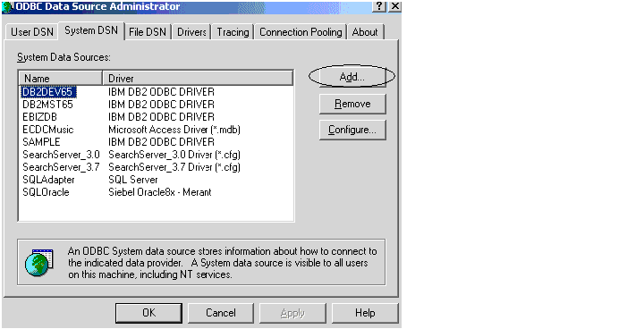644x329 pixels.
Task: Select the SearchServer_3.7 data source
Action: click(61, 167)
